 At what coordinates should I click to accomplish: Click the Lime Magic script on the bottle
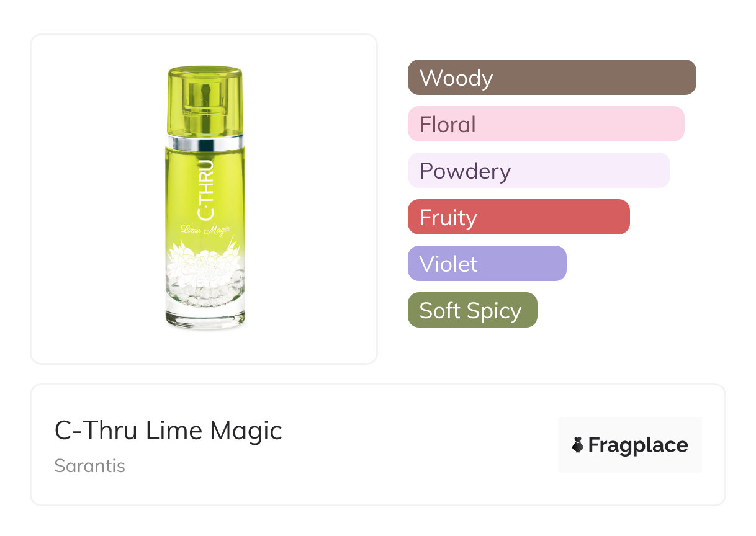205,230
